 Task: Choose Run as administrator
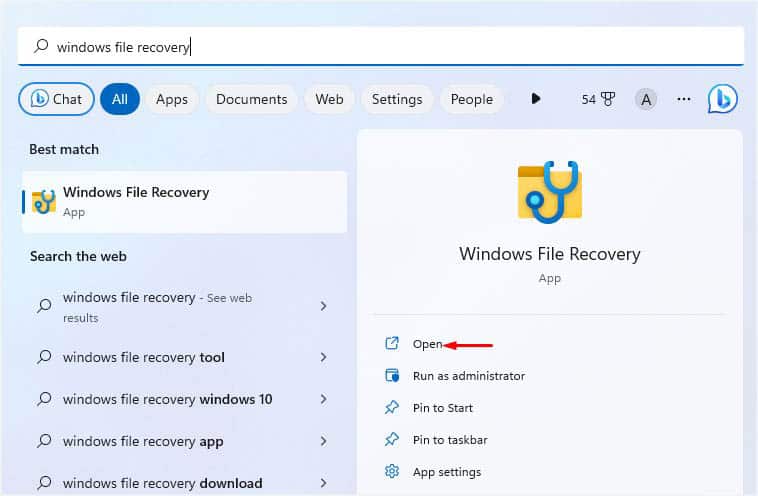point(468,376)
